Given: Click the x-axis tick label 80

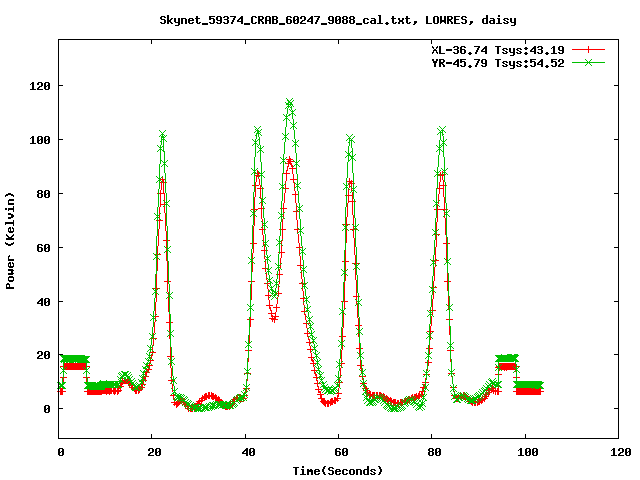Looking at the screenshot, I should pyautogui.click(x=434, y=452).
